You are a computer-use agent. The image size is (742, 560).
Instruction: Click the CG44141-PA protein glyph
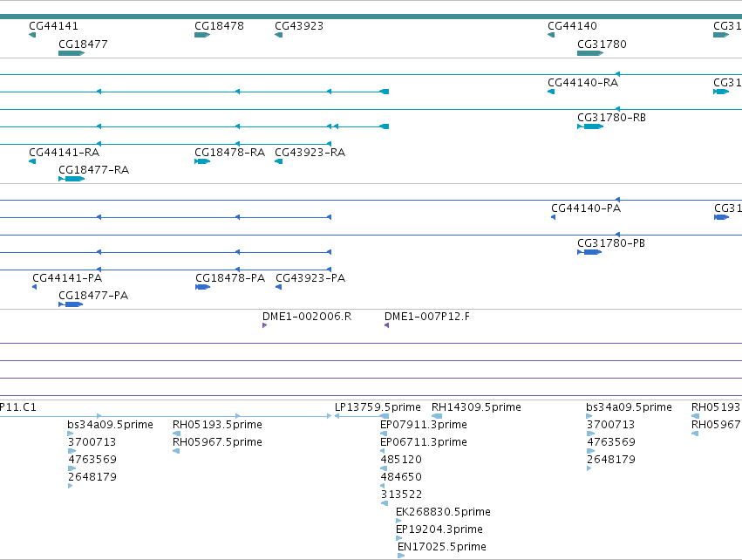[35, 287]
